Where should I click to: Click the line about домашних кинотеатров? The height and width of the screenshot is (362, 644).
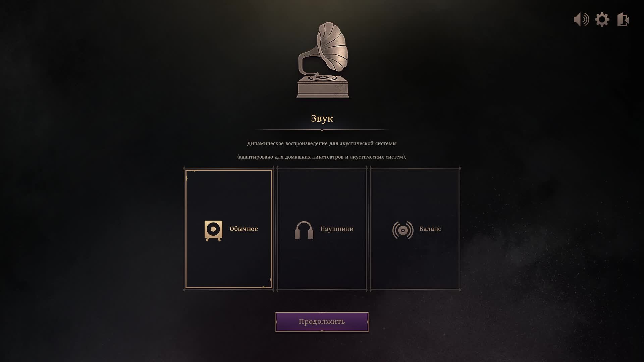point(322,157)
